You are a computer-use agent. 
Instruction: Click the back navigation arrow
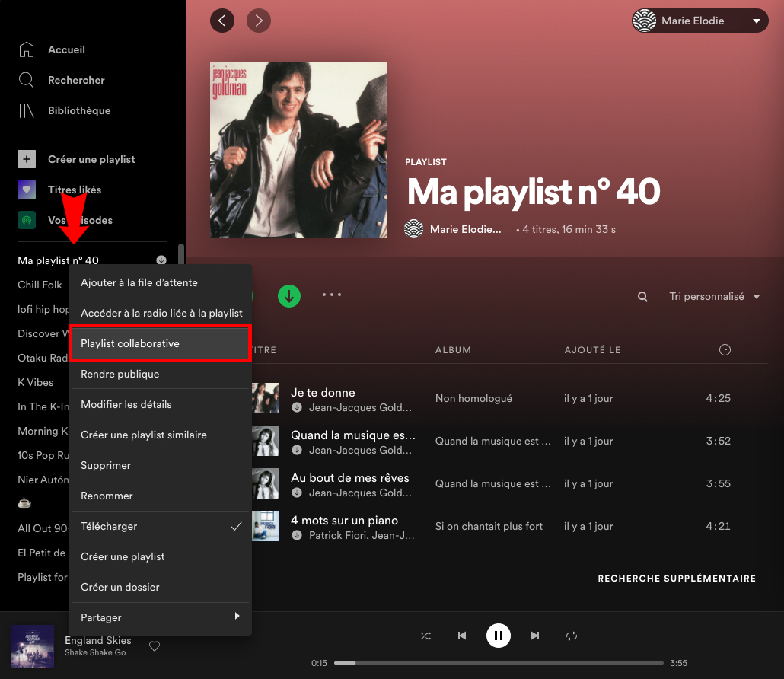(x=221, y=21)
